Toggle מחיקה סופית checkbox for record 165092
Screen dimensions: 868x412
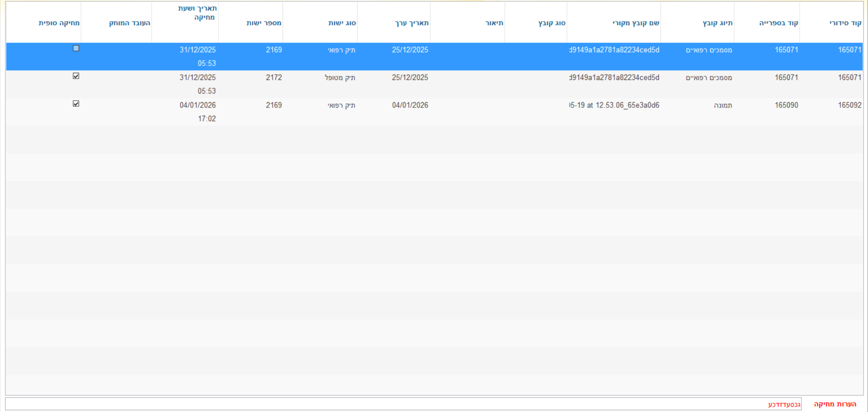pyautogui.click(x=76, y=103)
